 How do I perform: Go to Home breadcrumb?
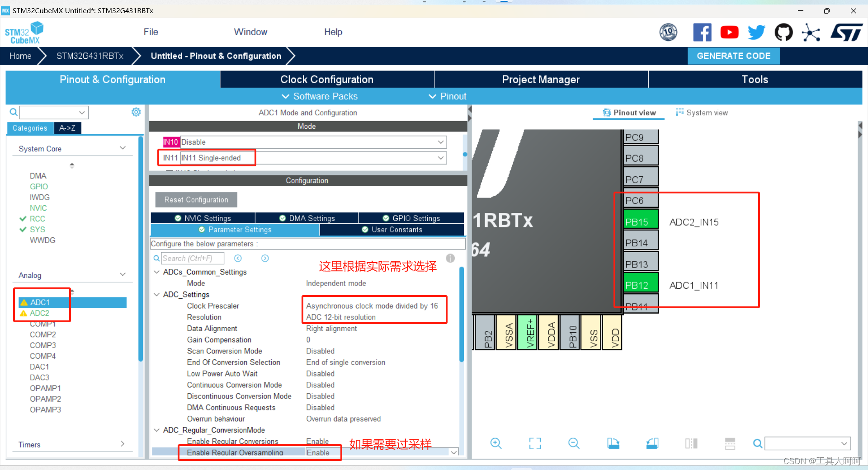(x=20, y=56)
